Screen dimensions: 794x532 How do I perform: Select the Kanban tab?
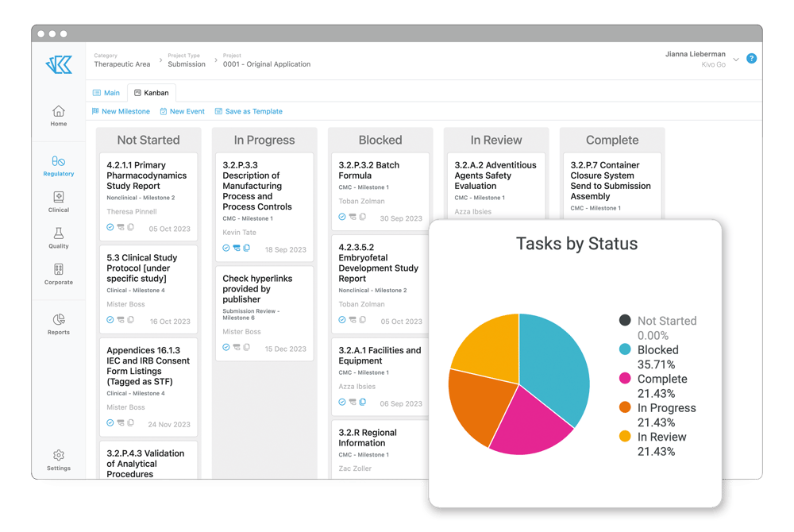[152, 92]
